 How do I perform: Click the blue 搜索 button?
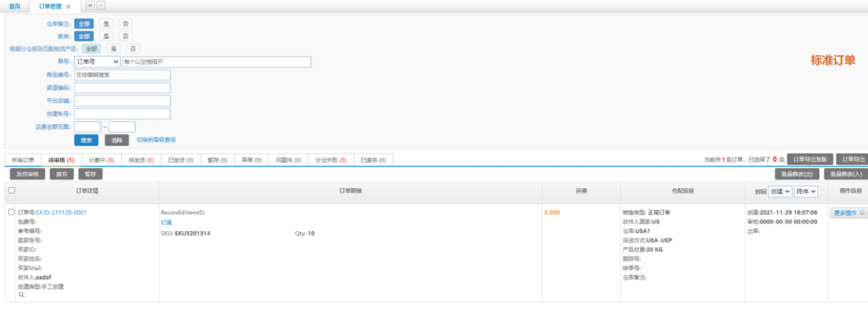click(86, 140)
